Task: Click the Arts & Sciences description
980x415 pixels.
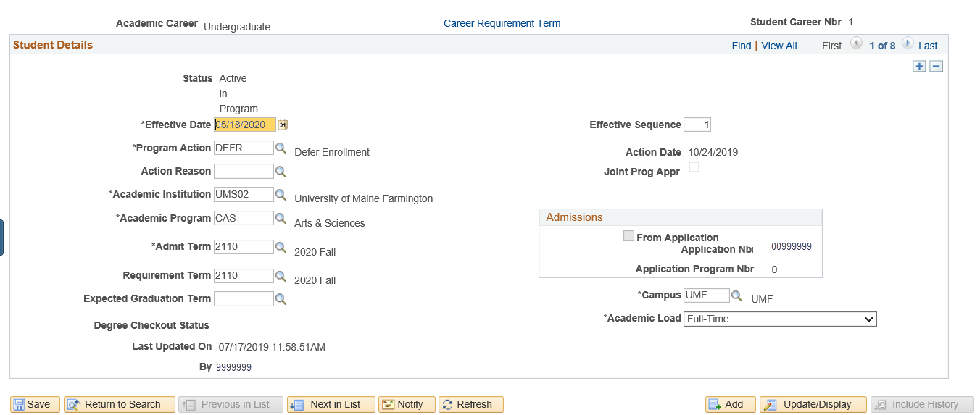Action: point(330,223)
